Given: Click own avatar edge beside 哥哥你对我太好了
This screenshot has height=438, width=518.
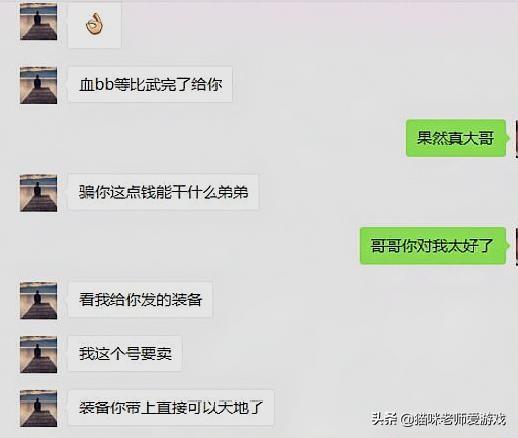Looking at the screenshot, I should coord(516,246).
